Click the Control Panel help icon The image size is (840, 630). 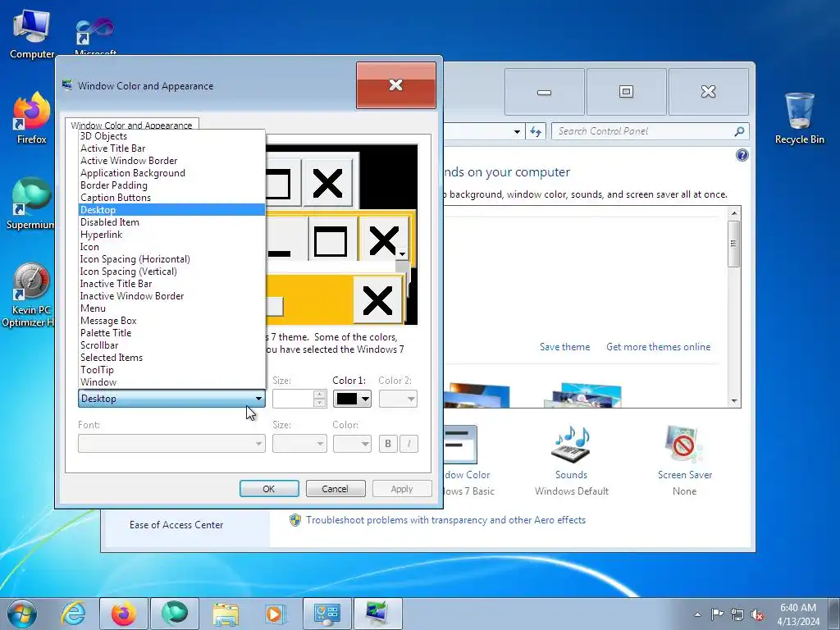(742, 155)
